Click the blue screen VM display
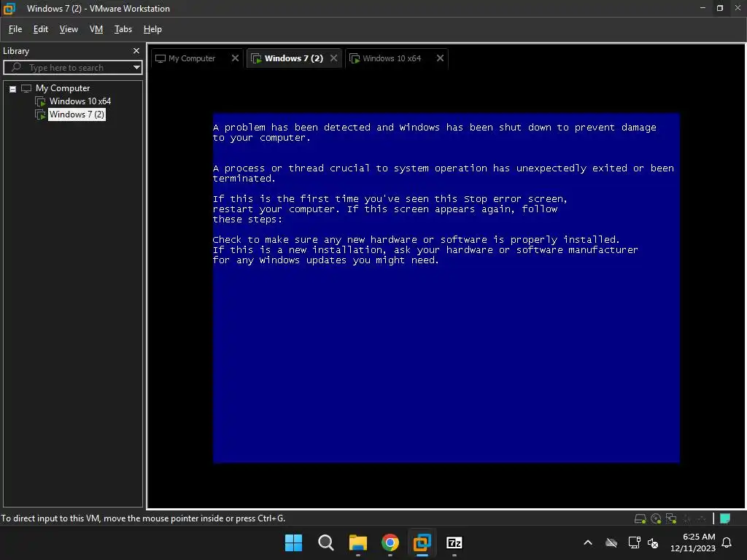Image resolution: width=747 pixels, height=560 pixels. pos(446,287)
